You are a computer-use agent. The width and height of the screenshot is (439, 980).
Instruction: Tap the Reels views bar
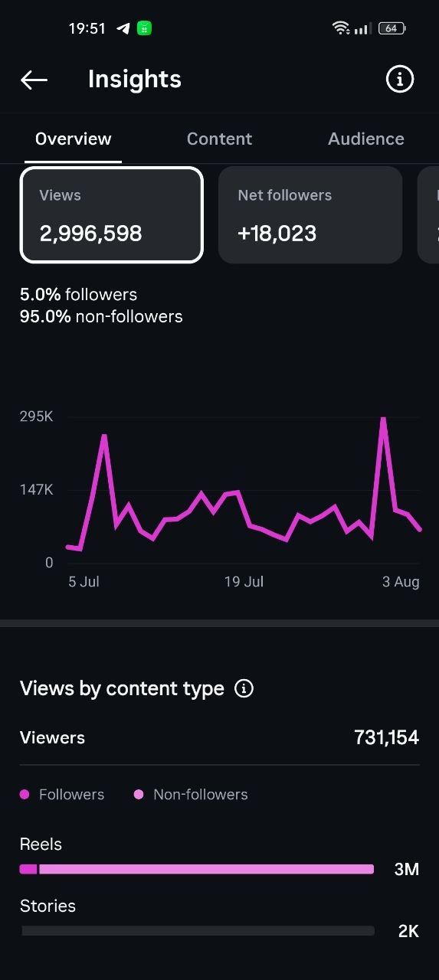point(197,869)
